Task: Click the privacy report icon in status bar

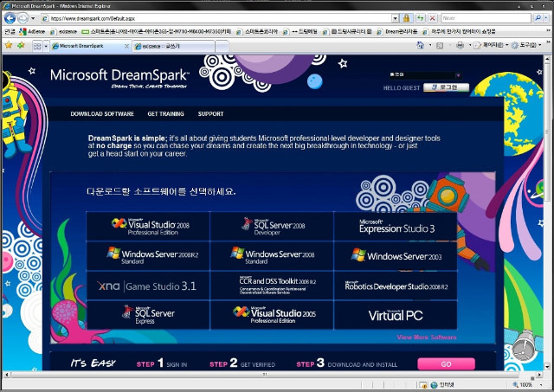Action: 422,385
